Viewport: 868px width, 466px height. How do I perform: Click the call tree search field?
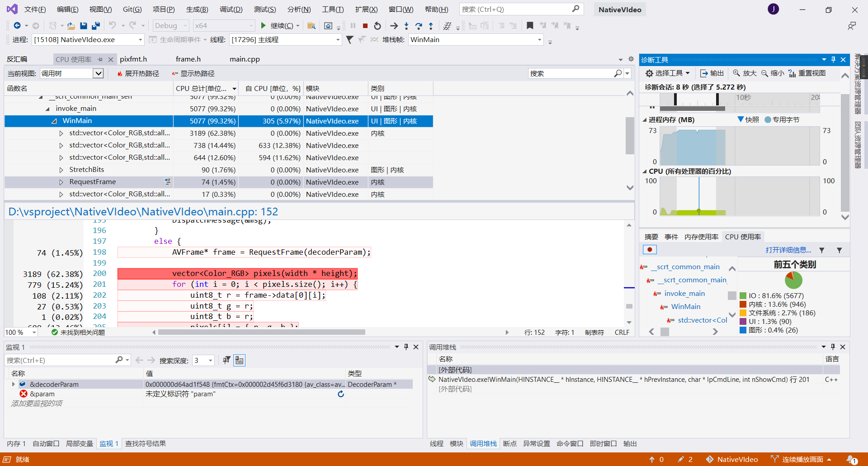571,73
